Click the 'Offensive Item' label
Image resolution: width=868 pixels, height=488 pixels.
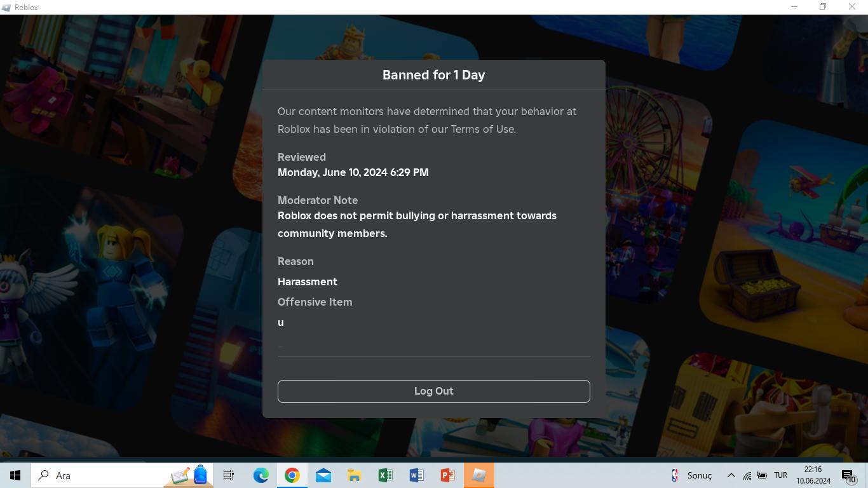315,302
